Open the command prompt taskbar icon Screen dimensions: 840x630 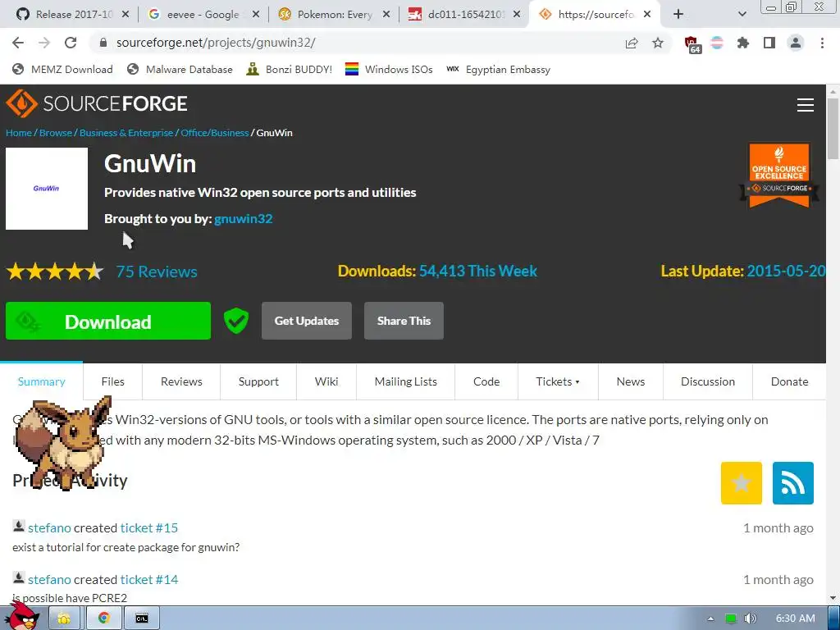(x=141, y=619)
